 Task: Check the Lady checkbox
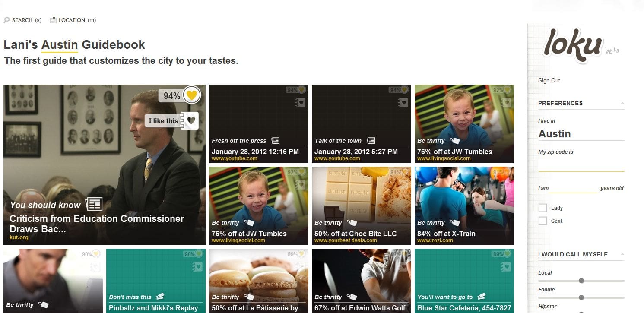(543, 208)
